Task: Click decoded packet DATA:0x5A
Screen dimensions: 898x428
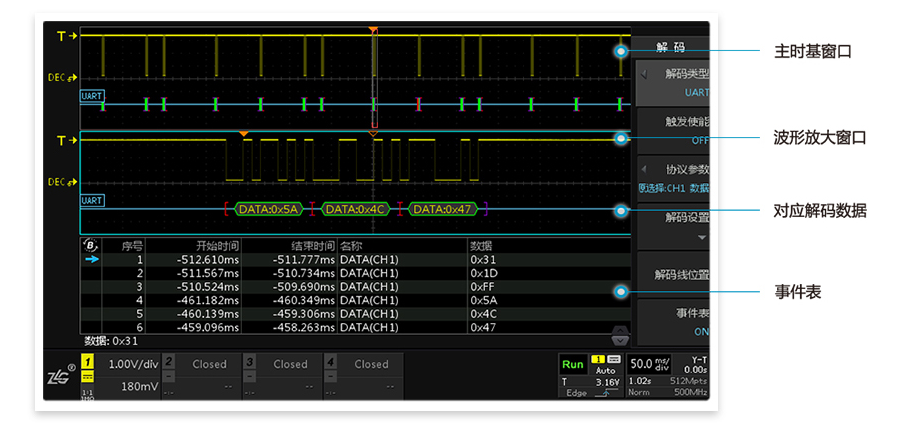Action: tap(268, 210)
